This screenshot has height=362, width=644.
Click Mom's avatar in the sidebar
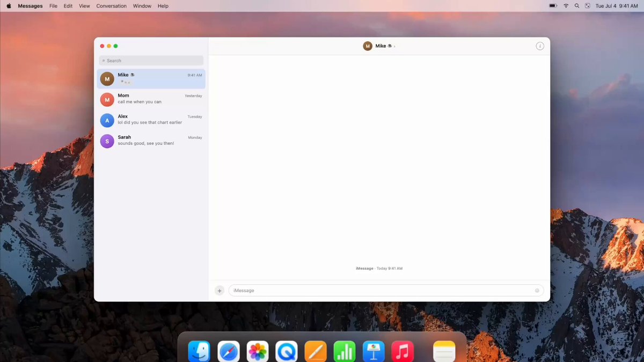coord(107,100)
